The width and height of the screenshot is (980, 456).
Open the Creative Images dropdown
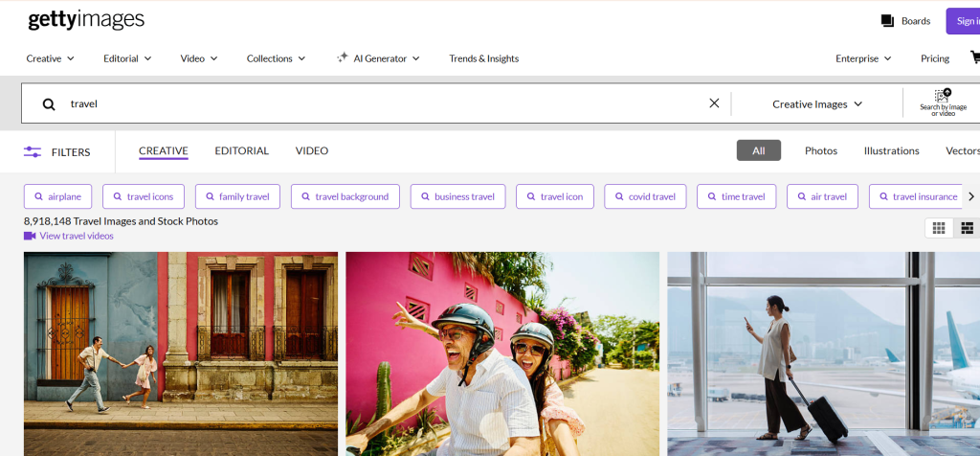pos(817,103)
